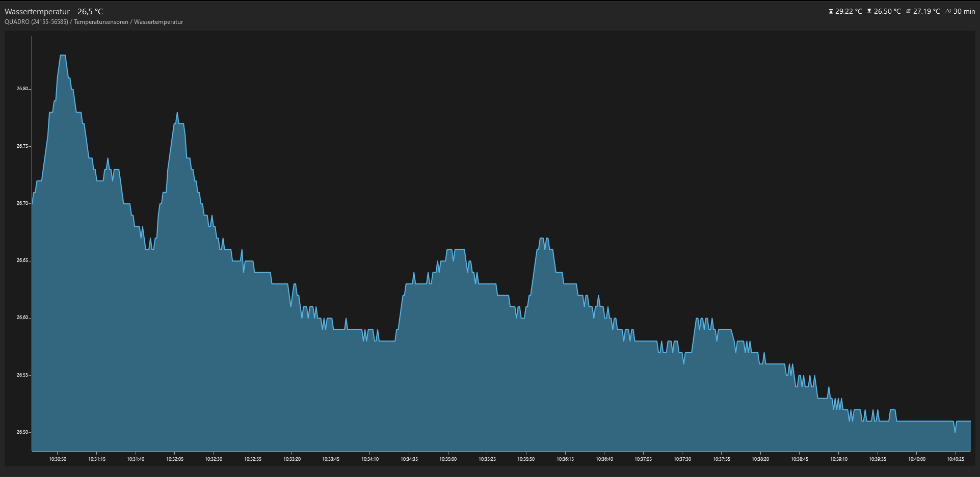Click the 26,75 y-axis label
The height and width of the screenshot is (477, 980).
coord(23,146)
